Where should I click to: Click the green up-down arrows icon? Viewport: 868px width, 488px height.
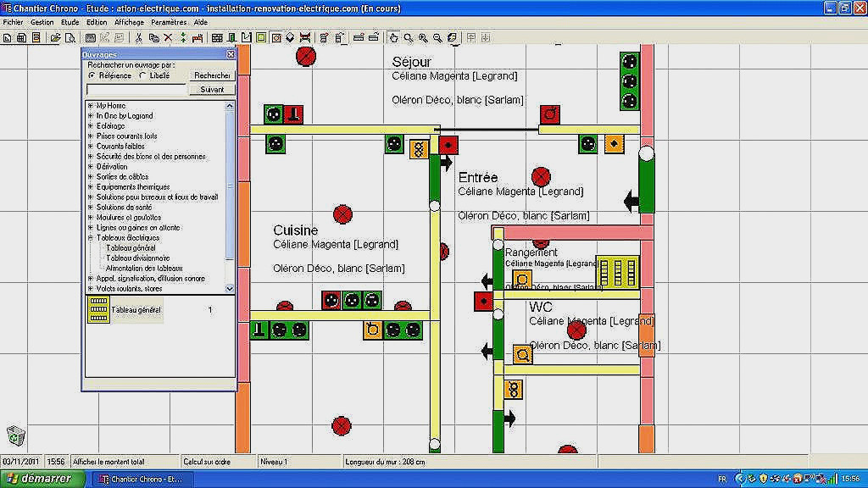(183, 37)
